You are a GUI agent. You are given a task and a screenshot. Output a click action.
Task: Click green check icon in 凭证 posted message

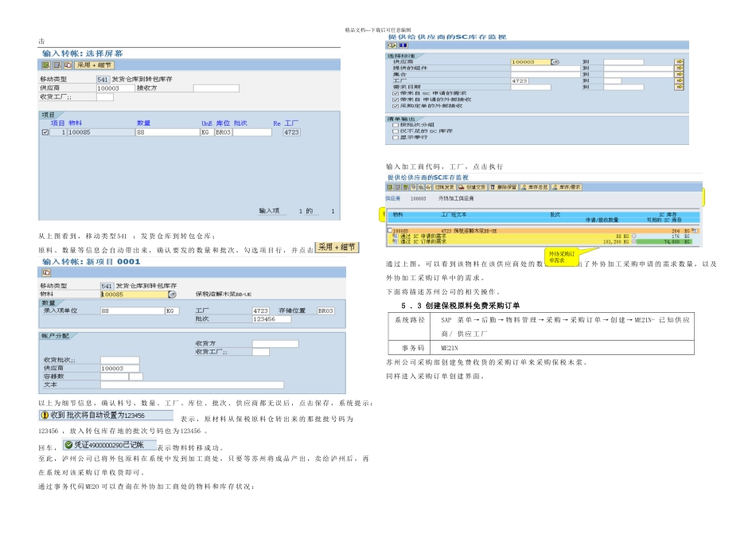(x=68, y=445)
